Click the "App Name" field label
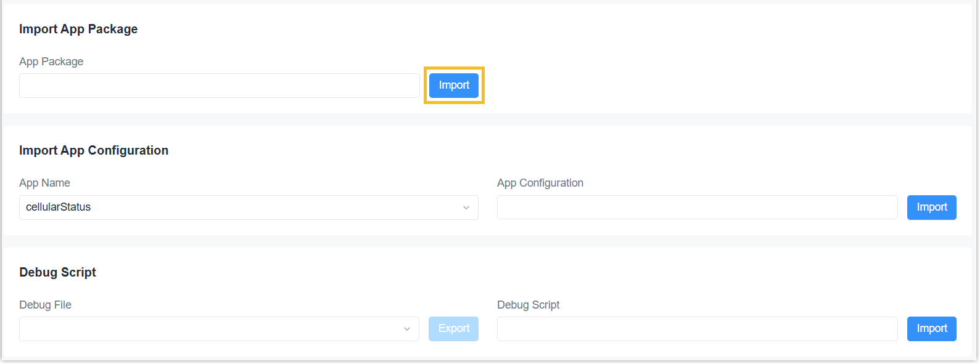This screenshot has height=364, width=980. tap(44, 183)
